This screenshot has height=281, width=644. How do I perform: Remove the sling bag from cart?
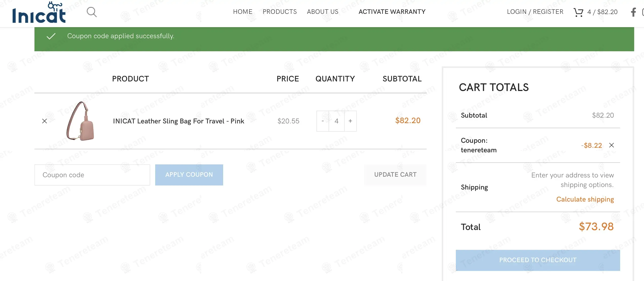(45, 121)
